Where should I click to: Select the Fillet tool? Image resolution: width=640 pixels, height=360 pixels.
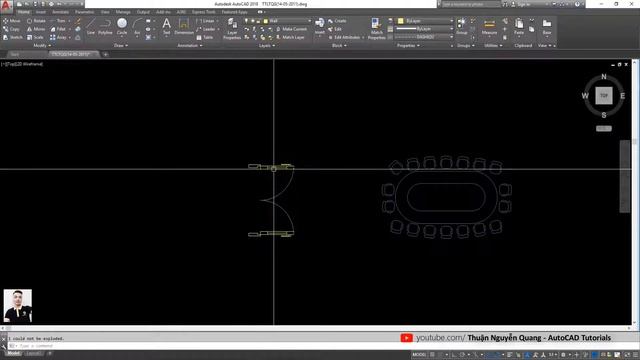coord(58,29)
